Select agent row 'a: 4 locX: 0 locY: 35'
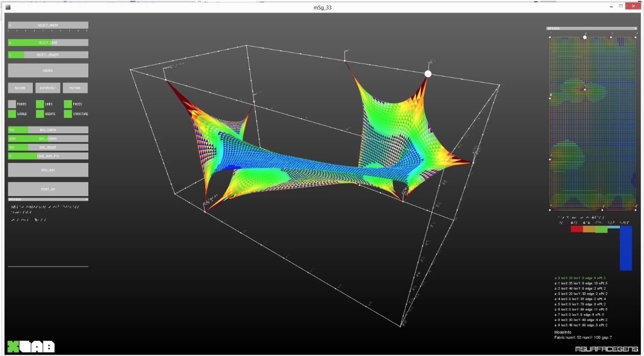The width and height of the screenshot is (644, 356). click(x=580, y=299)
